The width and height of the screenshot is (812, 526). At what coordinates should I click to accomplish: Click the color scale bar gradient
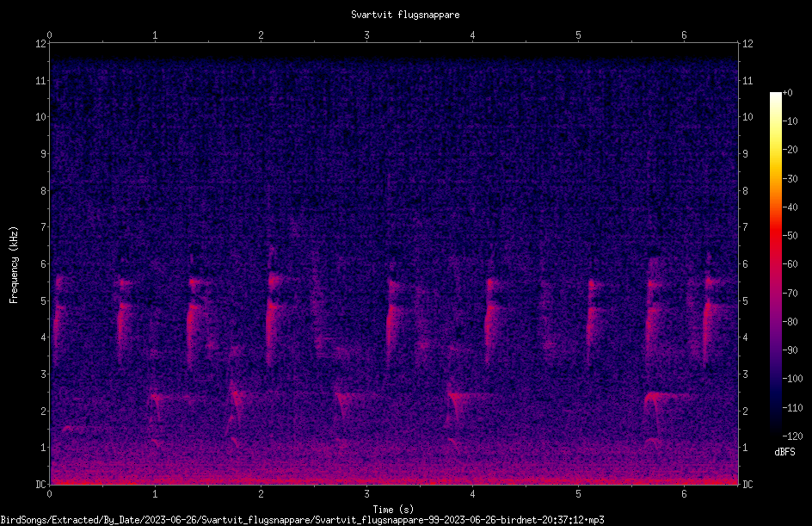coord(775,263)
